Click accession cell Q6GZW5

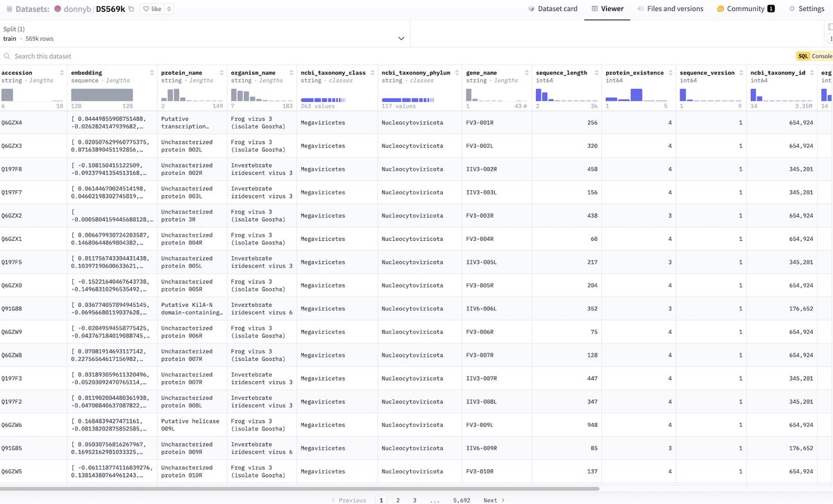[12, 471]
